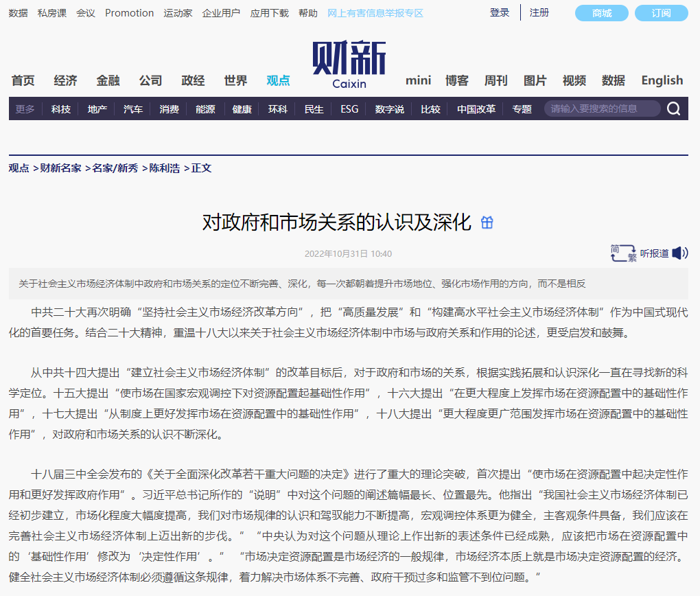Switch to the 观点 tab
Screen dimensions: 700x596
[277, 80]
